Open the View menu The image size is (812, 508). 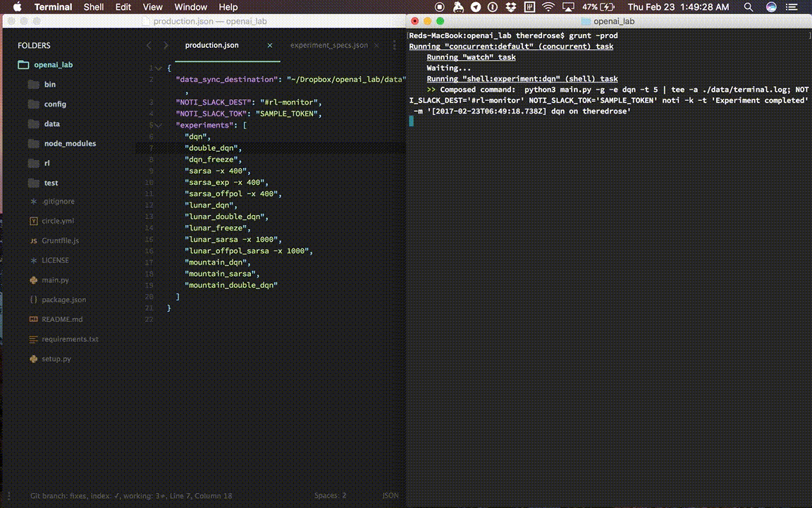click(152, 7)
